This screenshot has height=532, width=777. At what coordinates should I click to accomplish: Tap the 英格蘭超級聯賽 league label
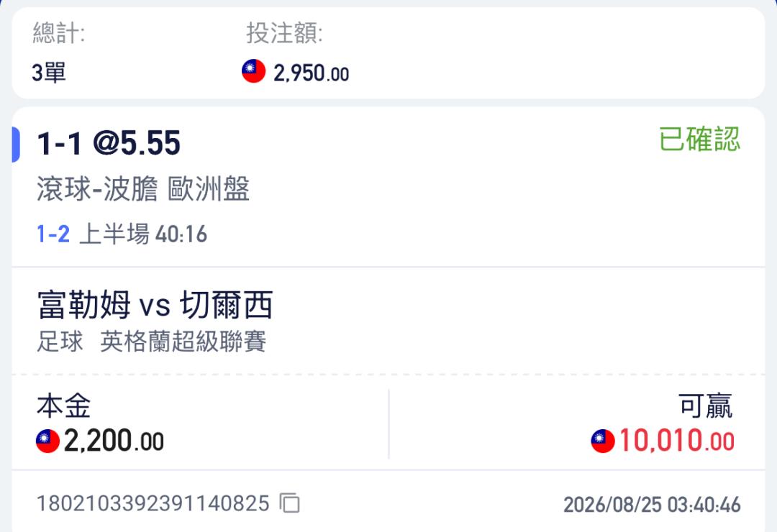[183, 341]
